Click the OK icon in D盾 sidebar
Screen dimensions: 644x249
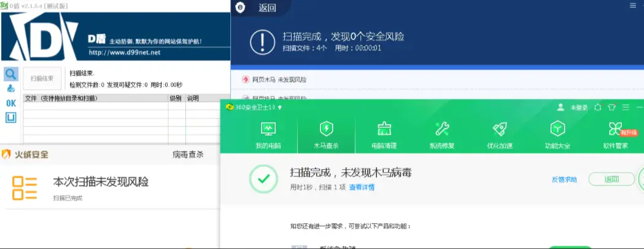tap(11, 103)
